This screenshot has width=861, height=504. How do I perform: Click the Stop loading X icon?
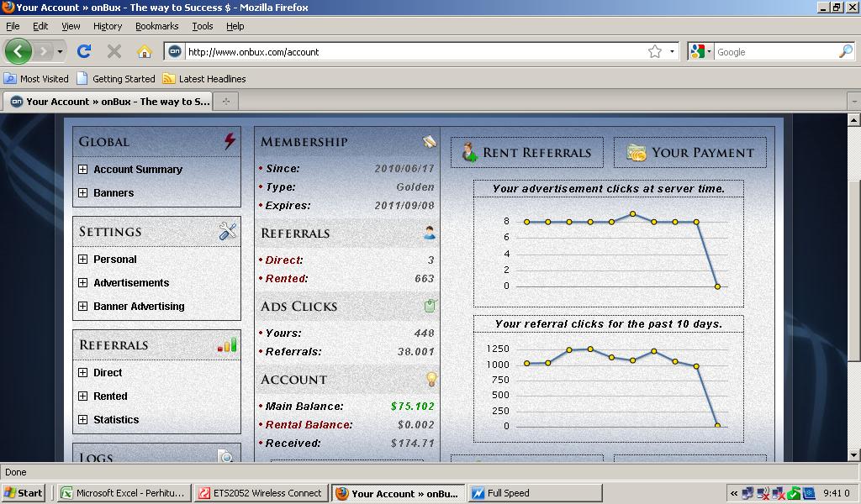114,51
